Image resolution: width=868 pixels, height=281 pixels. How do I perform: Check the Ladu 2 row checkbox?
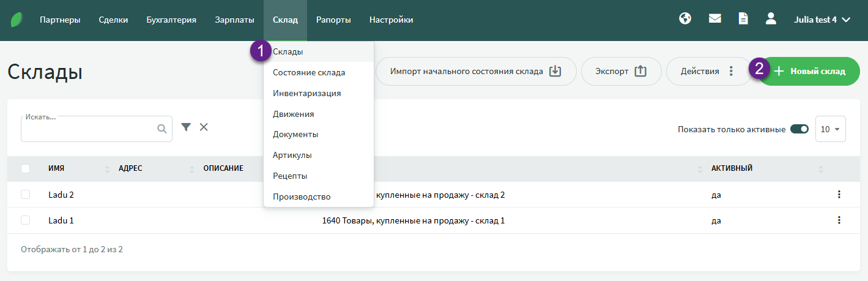pyautogui.click(x=25, y=195)
